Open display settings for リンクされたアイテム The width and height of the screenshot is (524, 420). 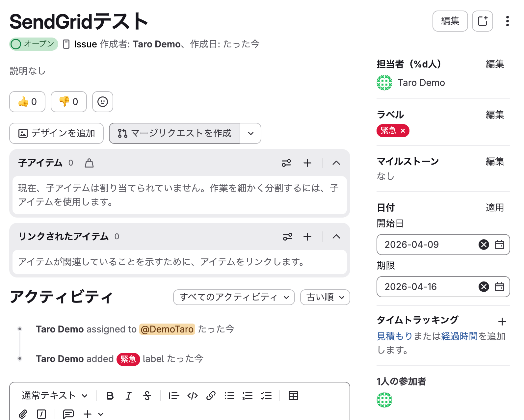[288, 237]
